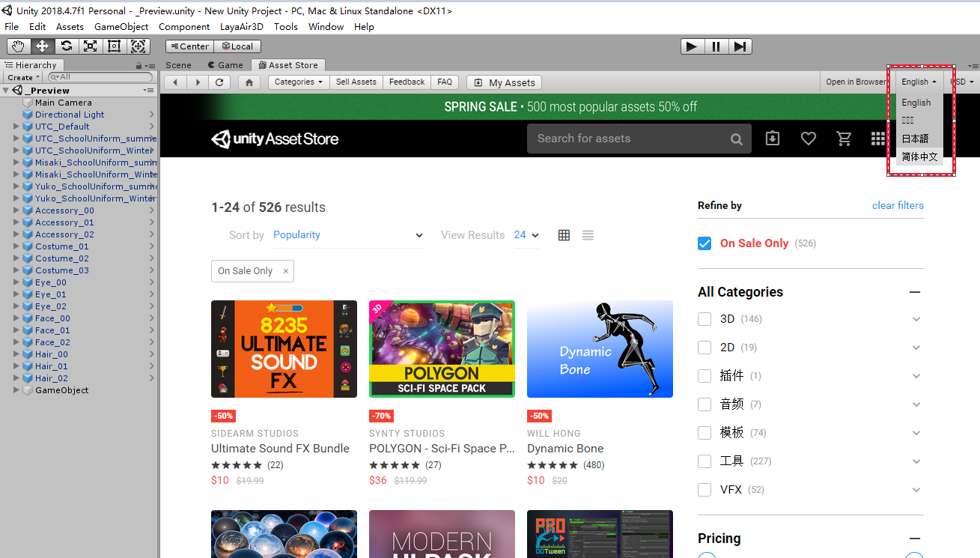This screenshot has height=558, width=980.
Task: Select the combined Transform tool
Action: coord(139,46)
